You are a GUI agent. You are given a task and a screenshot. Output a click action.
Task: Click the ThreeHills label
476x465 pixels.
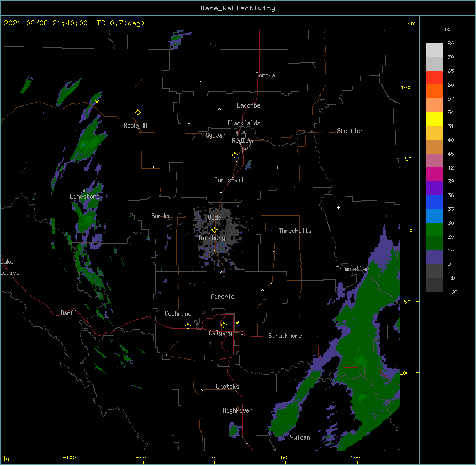click(x=295, y=231)
